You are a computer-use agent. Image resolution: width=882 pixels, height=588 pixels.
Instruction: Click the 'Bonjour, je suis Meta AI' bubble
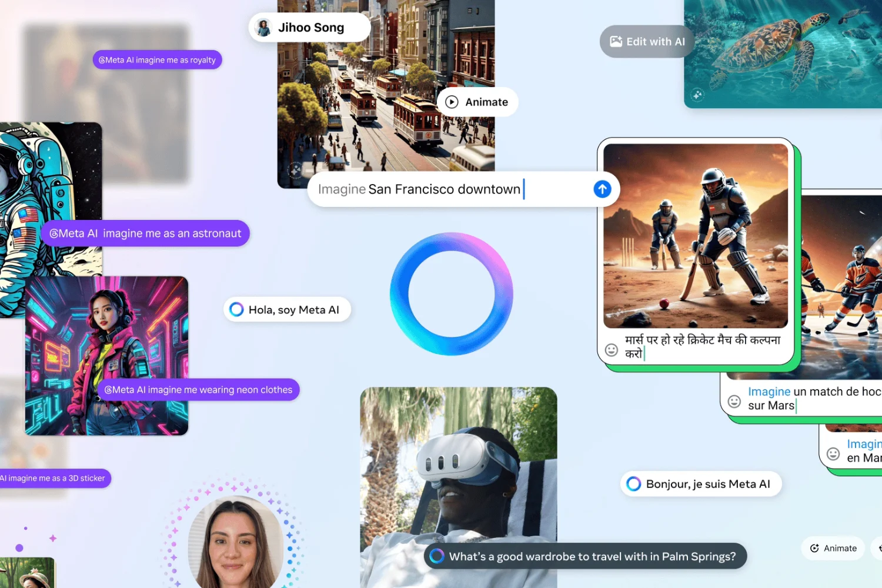coord(701,483)
